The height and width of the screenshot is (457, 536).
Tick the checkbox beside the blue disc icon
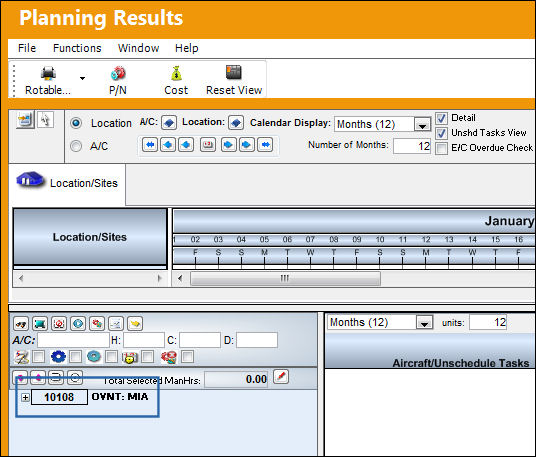coord(111,357)
